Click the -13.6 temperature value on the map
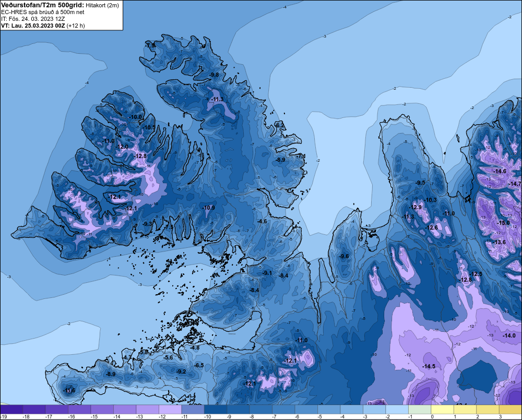Image resolution: width=522 pixels, height=420 pixels. click(x=500, y=242)
